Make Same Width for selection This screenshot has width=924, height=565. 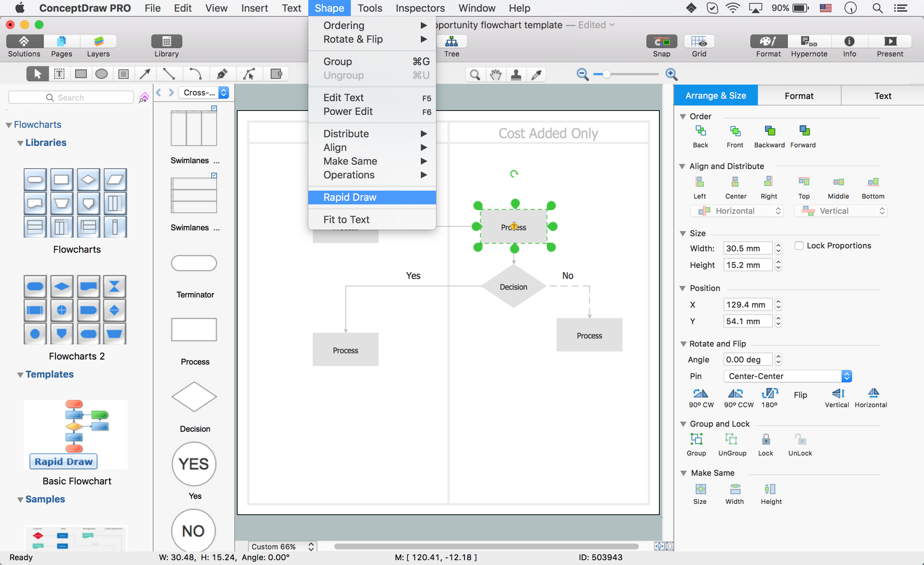[735, 494]
